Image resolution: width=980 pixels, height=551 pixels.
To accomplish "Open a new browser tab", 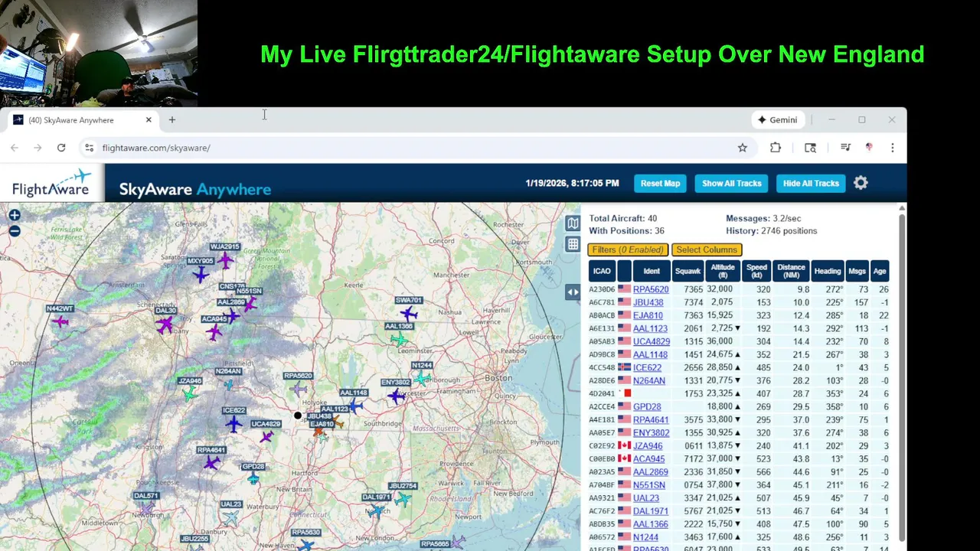I will coord(172,120).
